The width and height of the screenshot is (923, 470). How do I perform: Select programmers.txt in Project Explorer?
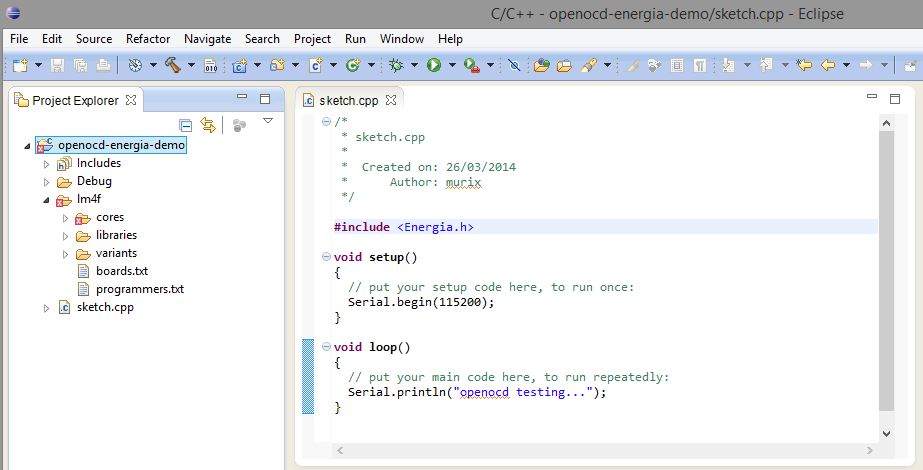click(x=140, y=289)
